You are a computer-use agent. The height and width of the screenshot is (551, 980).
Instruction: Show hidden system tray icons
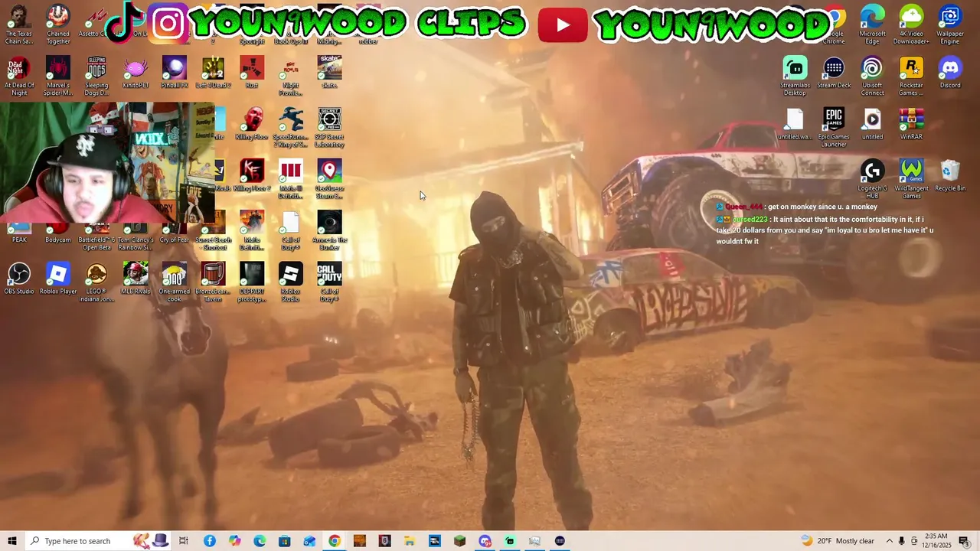point(889,541)
